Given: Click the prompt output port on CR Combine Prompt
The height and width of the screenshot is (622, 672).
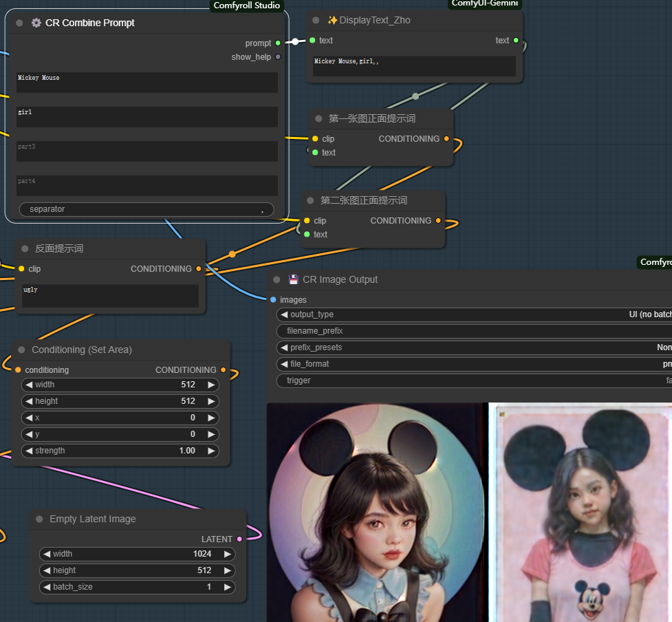Looking at the screenshot, I should click(x=278, y=43).
